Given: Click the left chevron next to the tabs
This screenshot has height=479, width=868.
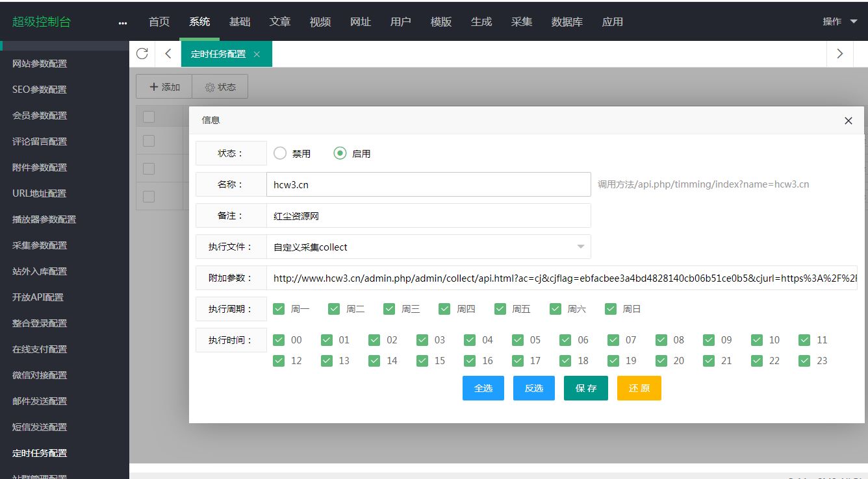Looking at the screenshot, I should tap(168, 53).
